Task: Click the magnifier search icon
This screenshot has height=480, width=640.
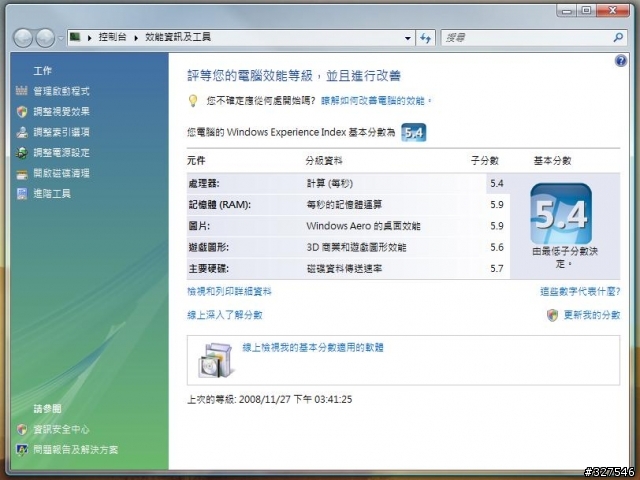Action: [x=618, y=38]
